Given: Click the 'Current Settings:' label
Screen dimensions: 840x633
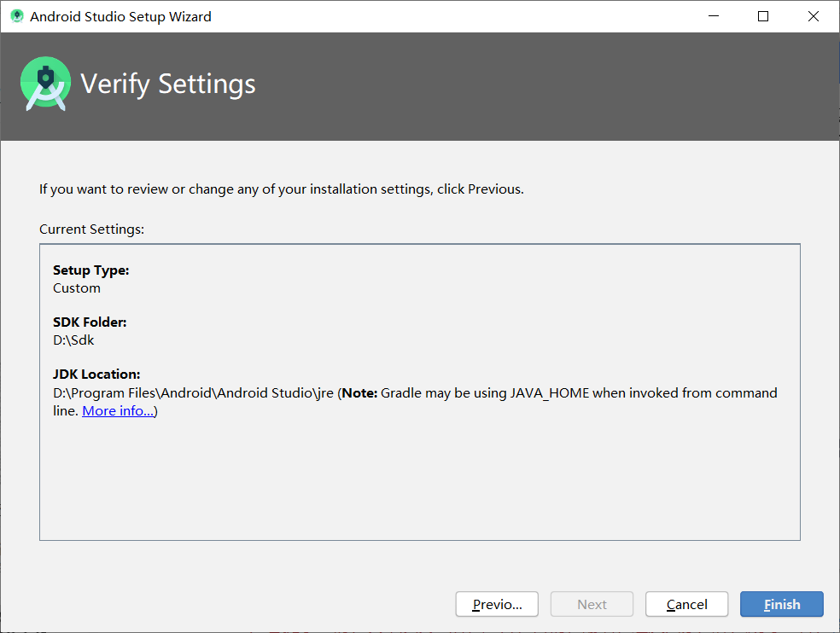Looking at the screenshot, I should coord(91,229).
